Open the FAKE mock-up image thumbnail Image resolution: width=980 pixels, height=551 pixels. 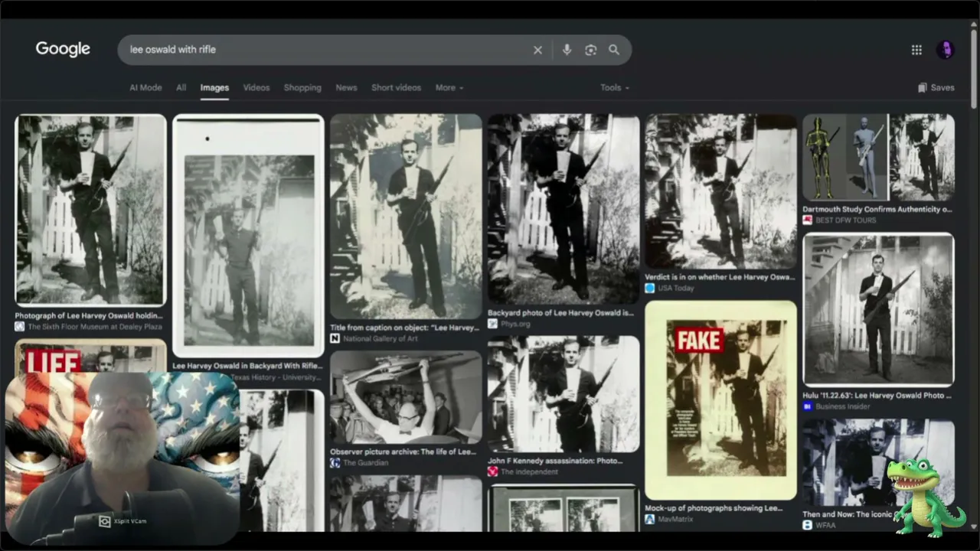720,400
